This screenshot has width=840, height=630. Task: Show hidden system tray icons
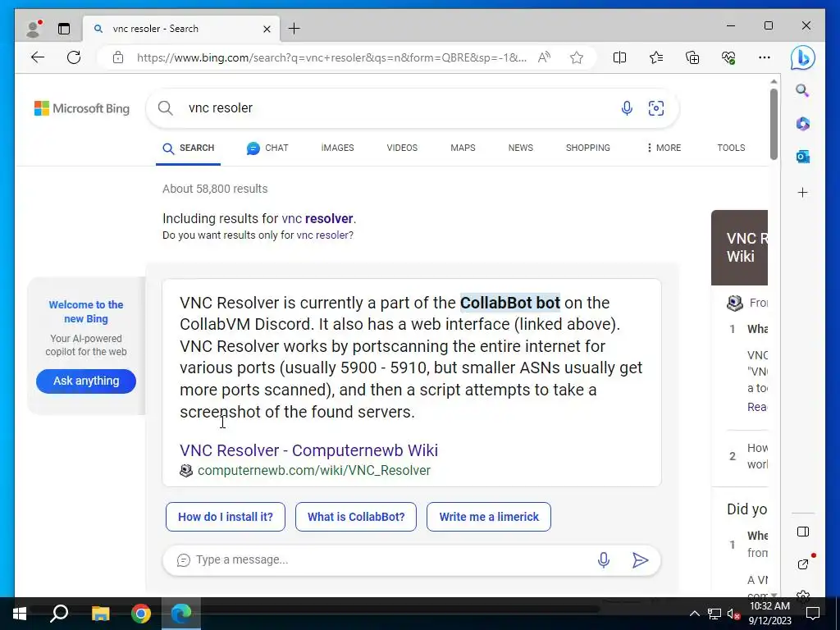click(x=694, y=614)
